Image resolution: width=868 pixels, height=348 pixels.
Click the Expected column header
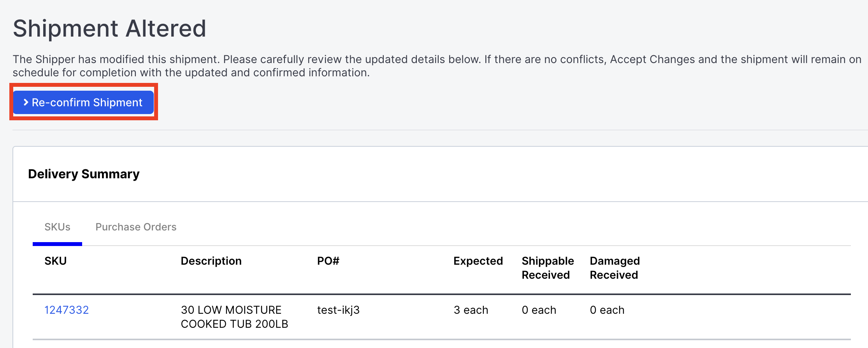(x=478, y=260)
